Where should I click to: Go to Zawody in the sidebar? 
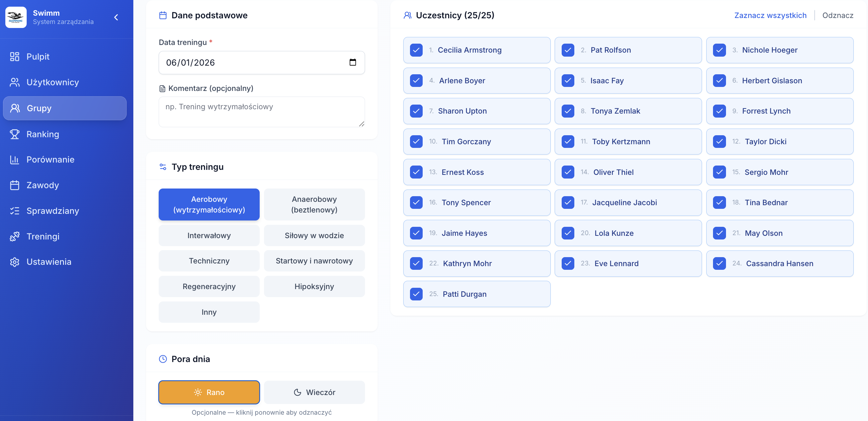(x=42, y=185)
